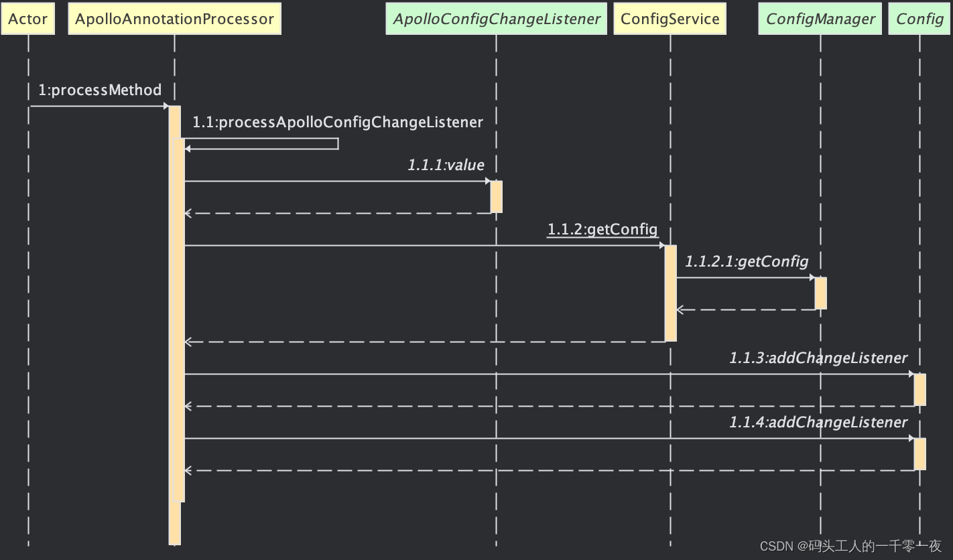Screen dimensions: 953x560
Task: Select the ConfigManager participant box
Action: coord(820,19)
